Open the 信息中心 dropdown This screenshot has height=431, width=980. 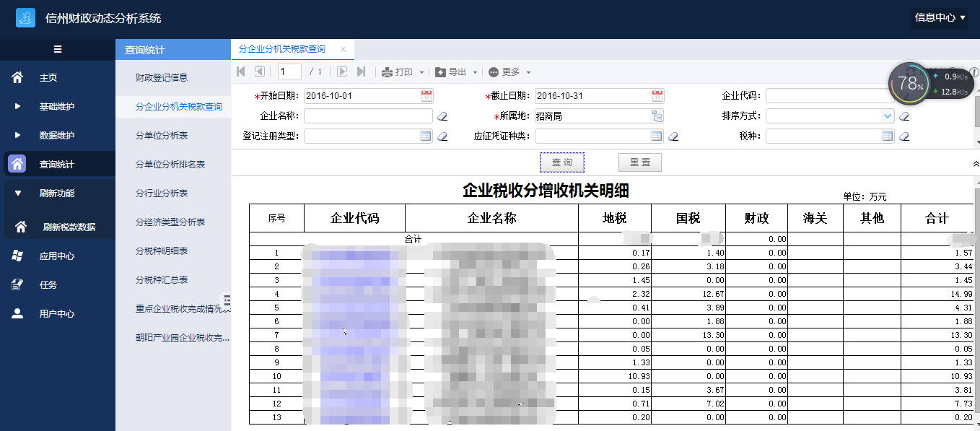[940, 17]
